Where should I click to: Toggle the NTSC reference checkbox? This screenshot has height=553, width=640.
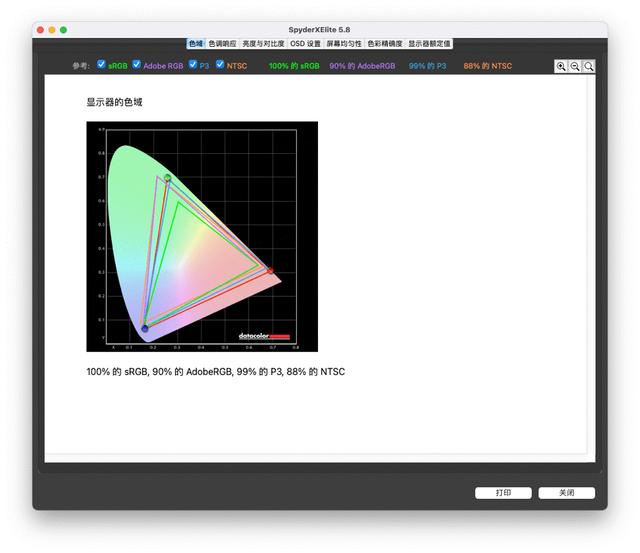[220, 65]
